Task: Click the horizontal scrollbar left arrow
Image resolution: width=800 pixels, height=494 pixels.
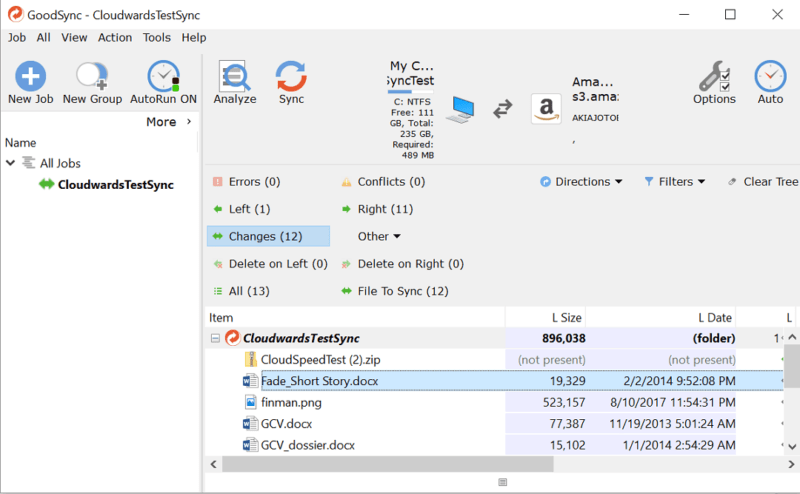Action: 214,464
